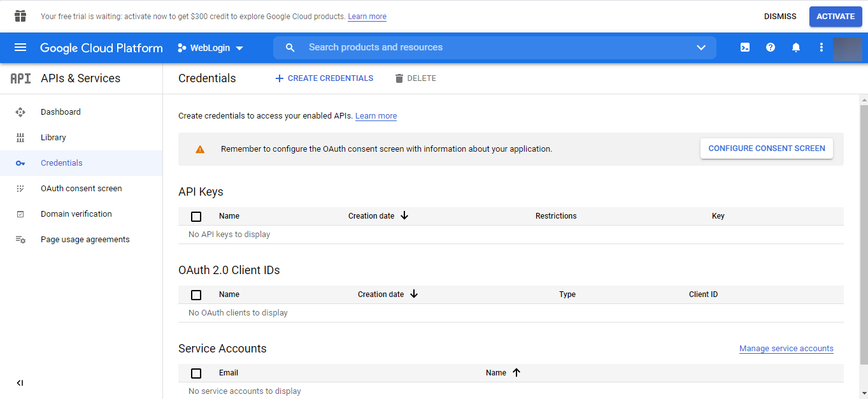The image size is (868, 399).
Task: Collapse the sidebar with the arrow icon
Action: (20, 383)
